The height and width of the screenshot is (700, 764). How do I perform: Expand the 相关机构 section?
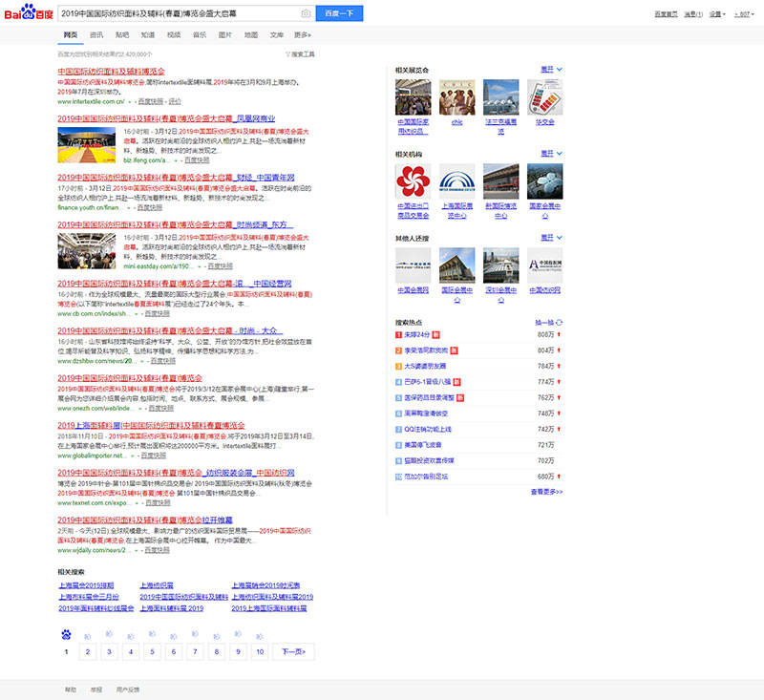pos(552,154)
